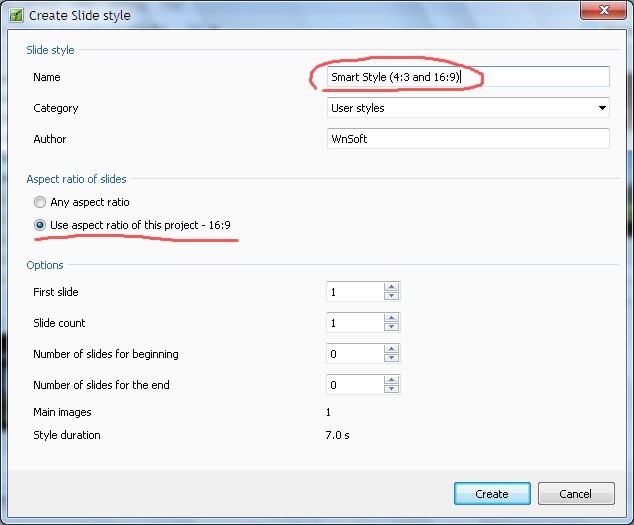Increase First slide value with up arrow
This screenshot has width=634, height=525.
391,287
